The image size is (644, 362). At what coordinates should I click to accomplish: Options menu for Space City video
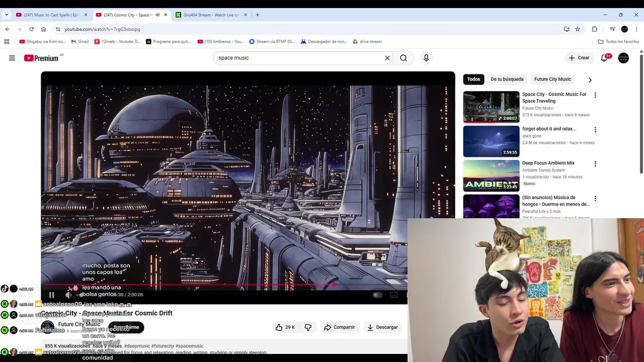coord(595,95)
